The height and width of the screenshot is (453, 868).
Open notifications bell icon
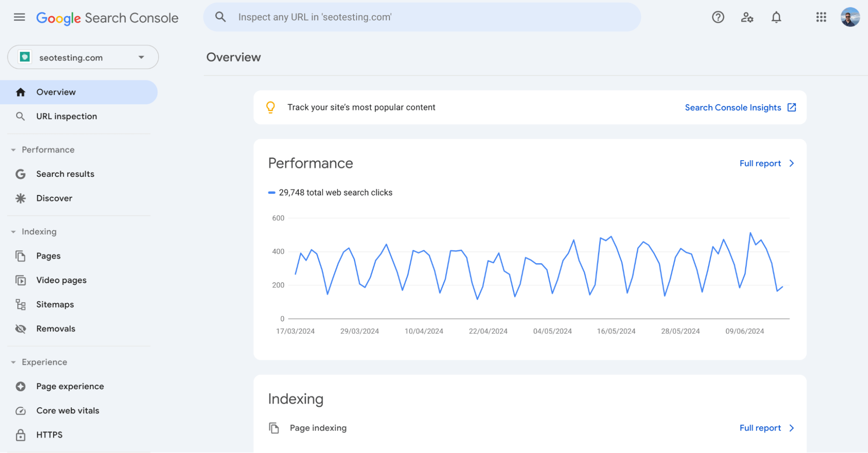776,17
